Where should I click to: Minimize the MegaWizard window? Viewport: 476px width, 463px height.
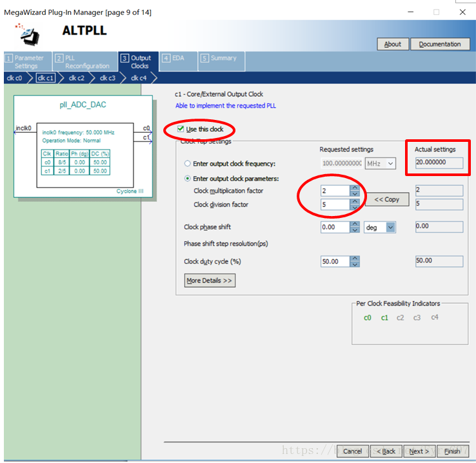pos(410,12)
